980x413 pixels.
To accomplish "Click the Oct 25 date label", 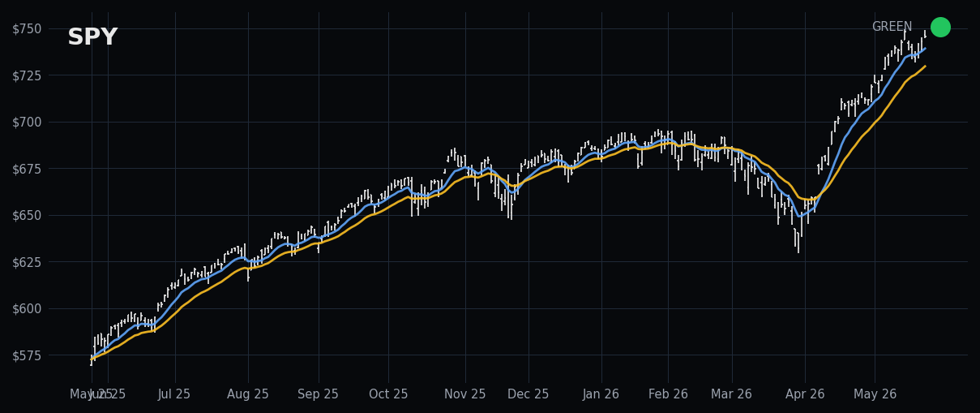I will [x=388, y=394].
